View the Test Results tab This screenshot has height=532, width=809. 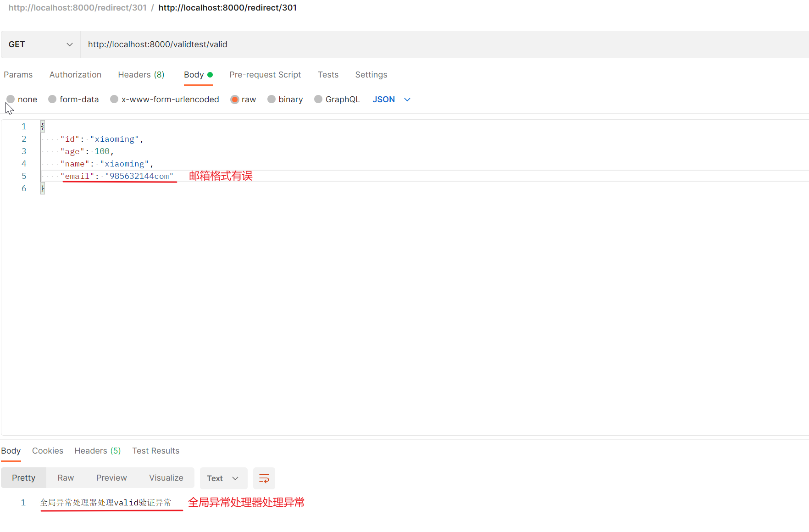[x=156, y=451]
